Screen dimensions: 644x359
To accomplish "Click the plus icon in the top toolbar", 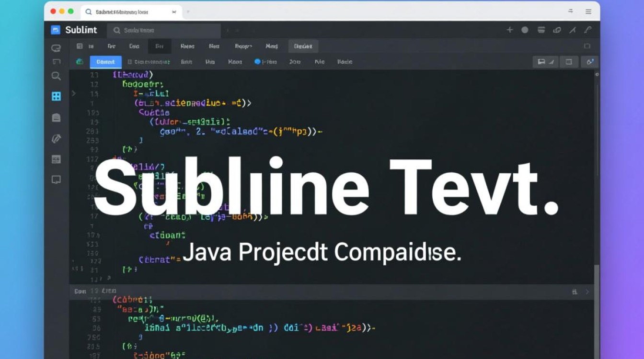I will coord(510,30).
